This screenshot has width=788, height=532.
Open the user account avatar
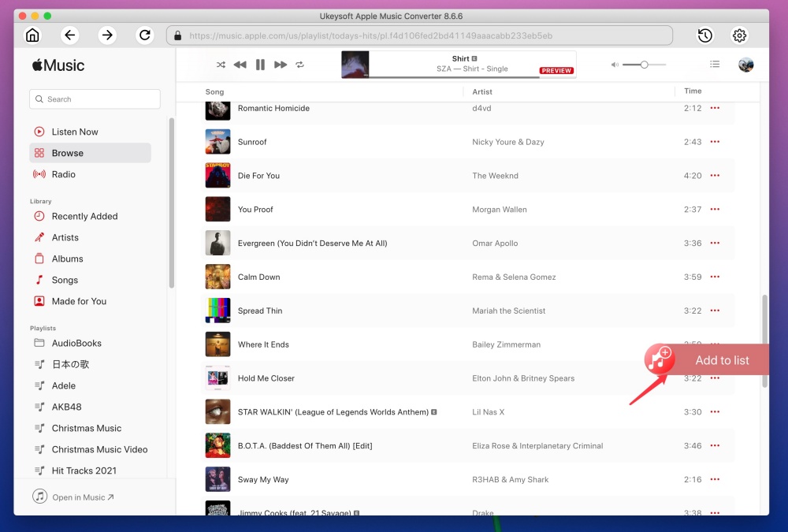click(745, 65)
